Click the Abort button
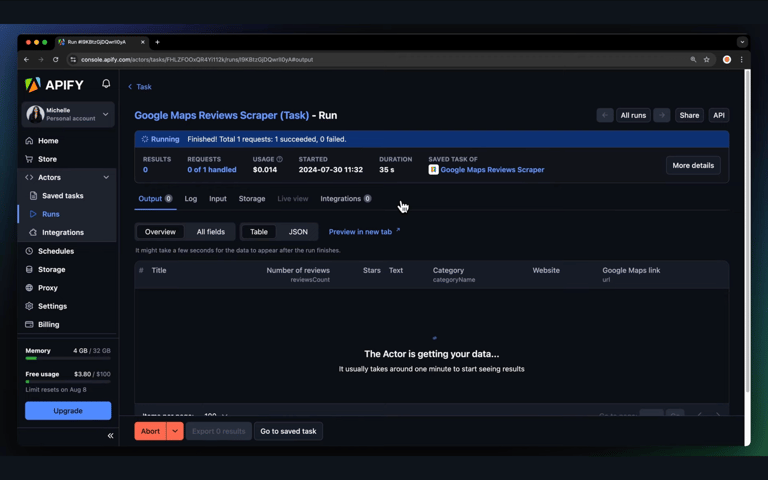768x480 pixels. 150,431
